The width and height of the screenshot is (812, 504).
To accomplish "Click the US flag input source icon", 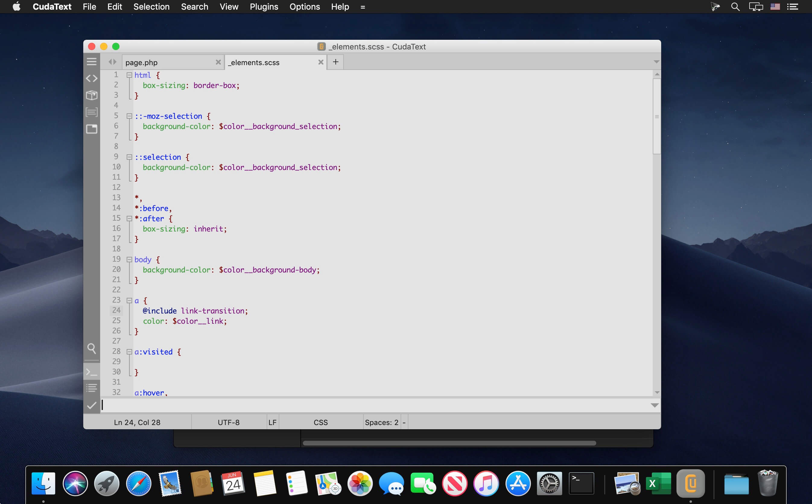I will click(775, 7).
